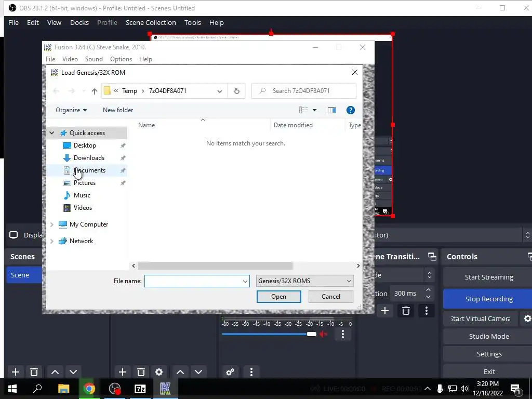
Task: Open Chrome from the Windows taskbar
Action: tap(89, 389)
